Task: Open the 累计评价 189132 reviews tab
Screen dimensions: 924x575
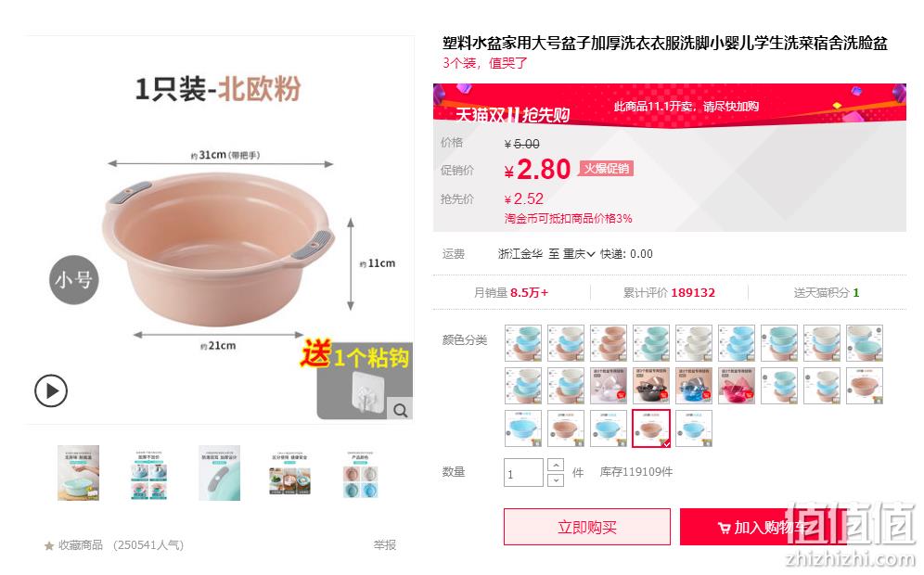Action: click(669, 292)
